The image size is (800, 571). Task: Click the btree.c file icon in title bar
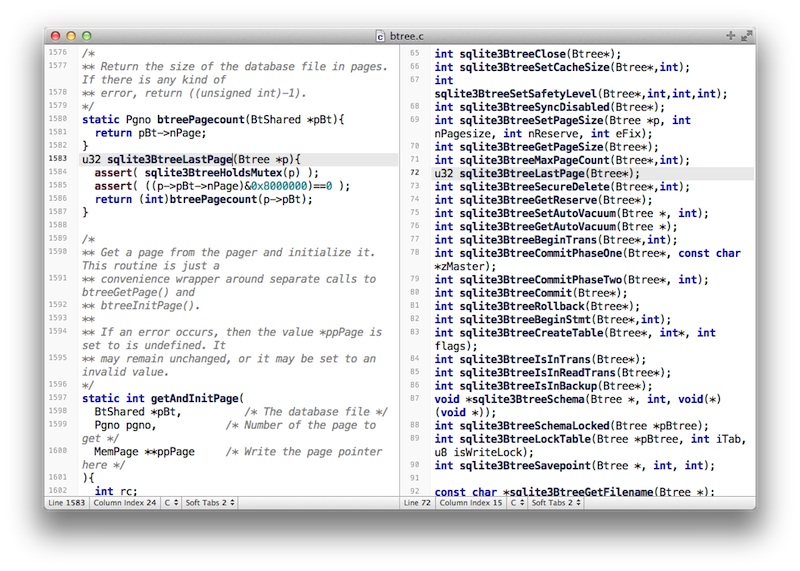click(380, 35)
